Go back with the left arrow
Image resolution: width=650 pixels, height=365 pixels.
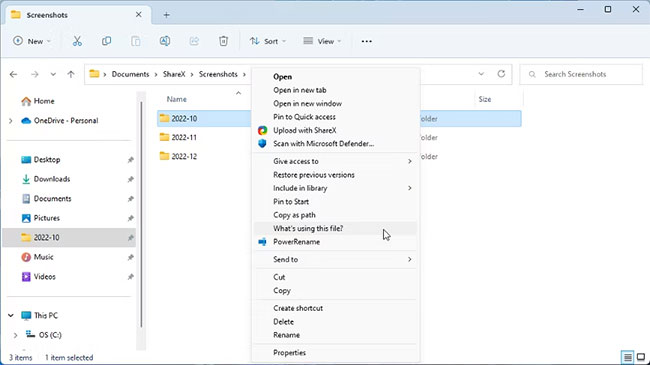coord(14,74)
